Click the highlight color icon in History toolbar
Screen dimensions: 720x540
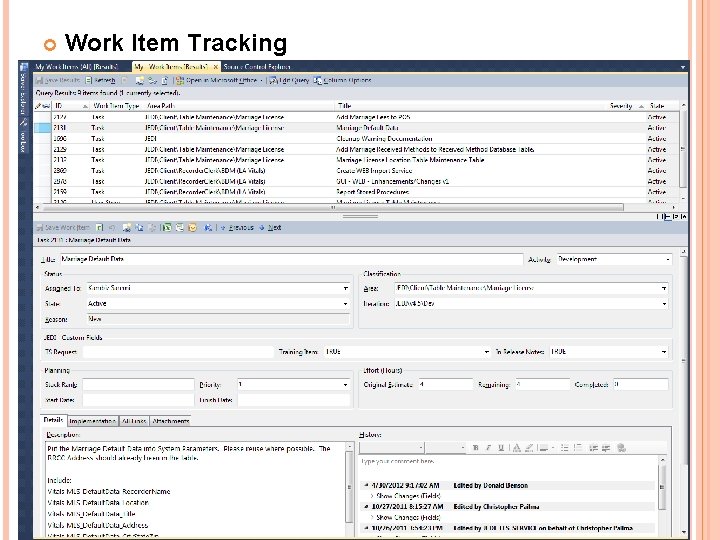click(529, 448)
